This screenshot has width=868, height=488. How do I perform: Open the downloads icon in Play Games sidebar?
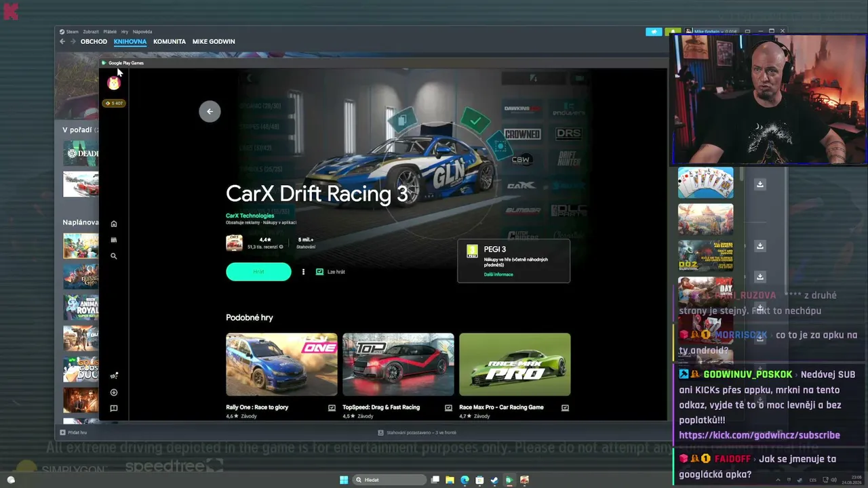(x=114, y=392)
